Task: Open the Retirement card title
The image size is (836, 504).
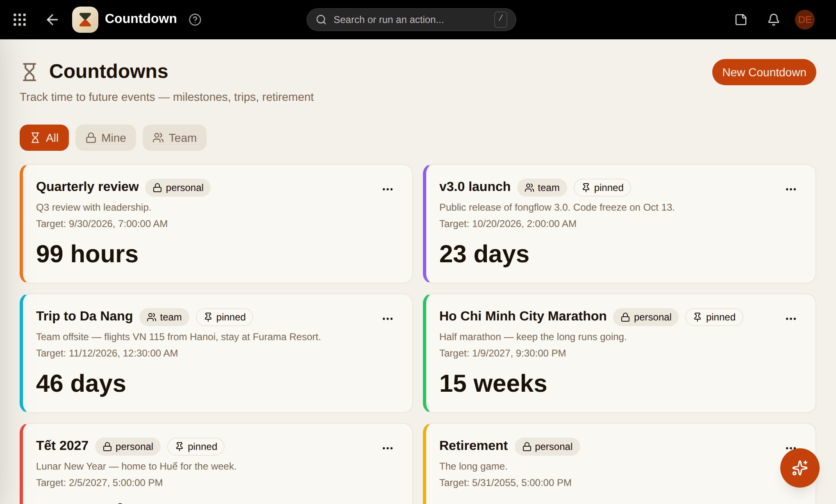Action: [x=473, y=445]
